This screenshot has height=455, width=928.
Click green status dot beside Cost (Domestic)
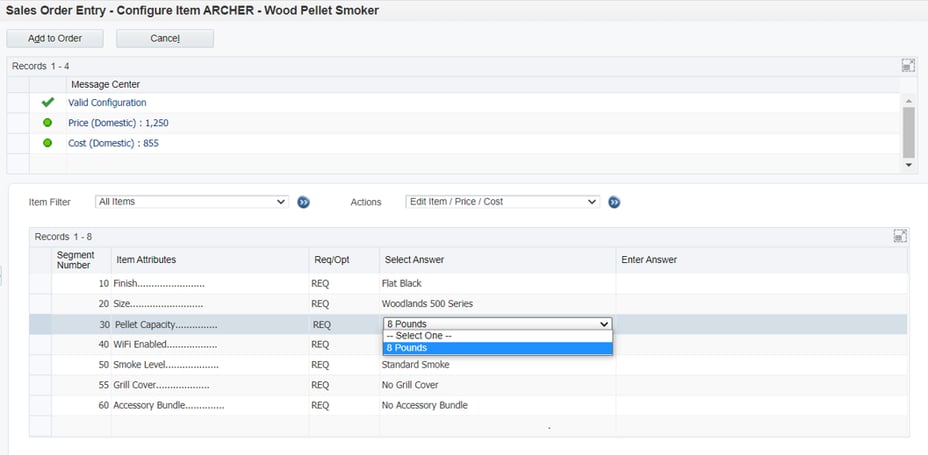point(47,143)
